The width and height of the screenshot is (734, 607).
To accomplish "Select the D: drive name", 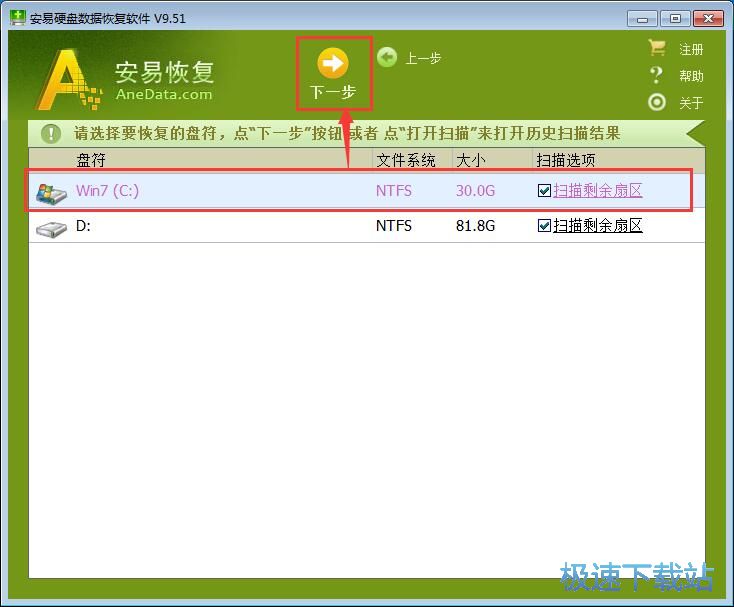I will (83, 226).
